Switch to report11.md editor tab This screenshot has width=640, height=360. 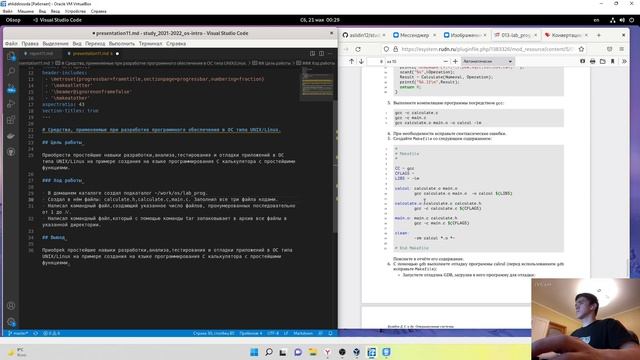[x=40, y=53]
